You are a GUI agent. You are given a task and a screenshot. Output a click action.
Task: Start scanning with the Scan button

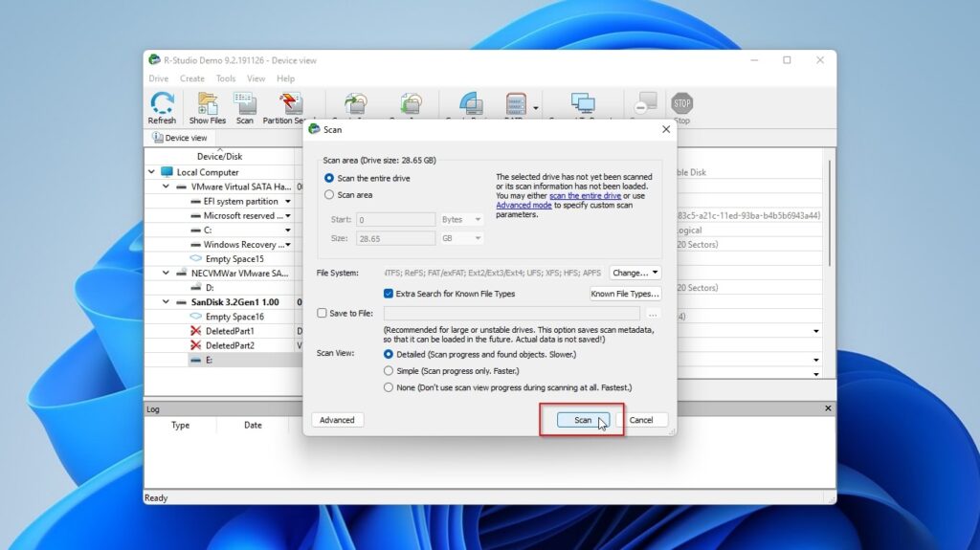(x=583, y=420)
